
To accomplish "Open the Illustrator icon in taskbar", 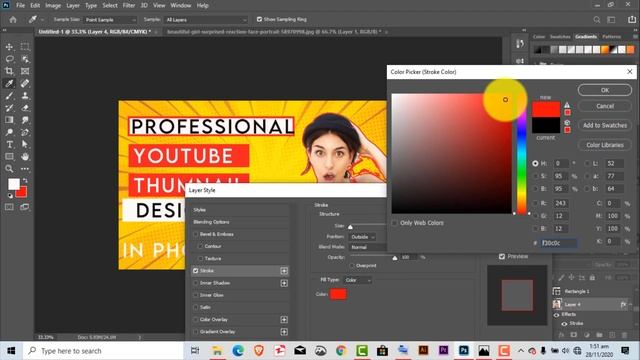I will tap(423, 351).
